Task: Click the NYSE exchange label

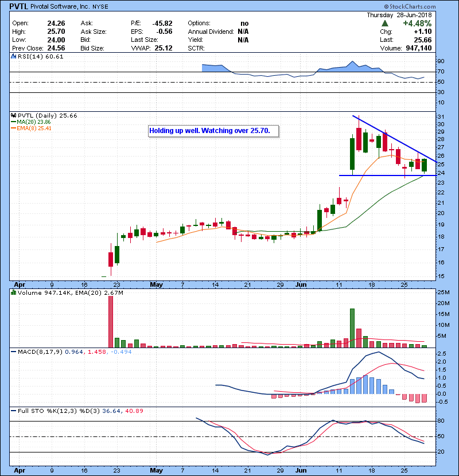Action: pyautogui.click(x=100, y=7)
